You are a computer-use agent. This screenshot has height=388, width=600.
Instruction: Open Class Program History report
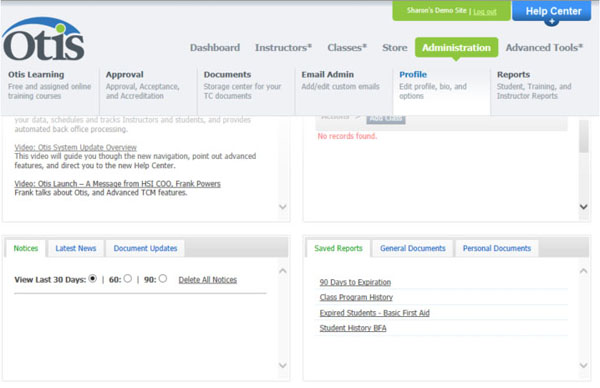[x=356, y=297]
